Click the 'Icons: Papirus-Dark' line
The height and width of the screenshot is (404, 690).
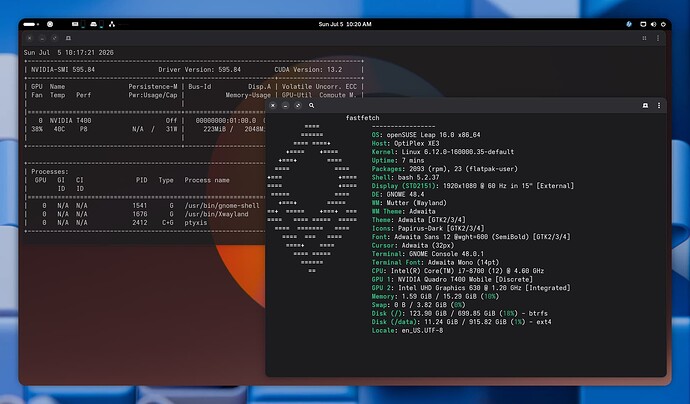pos(428,228)
